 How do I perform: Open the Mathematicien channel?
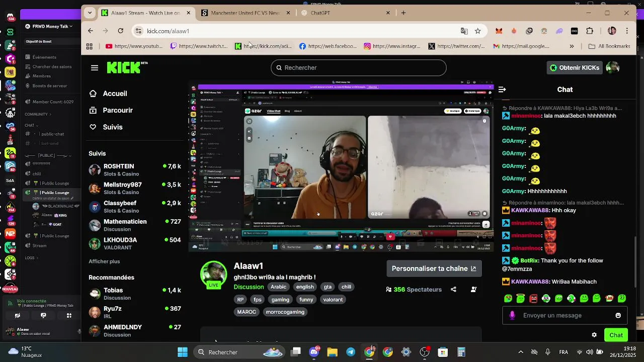tap(135, 225)
